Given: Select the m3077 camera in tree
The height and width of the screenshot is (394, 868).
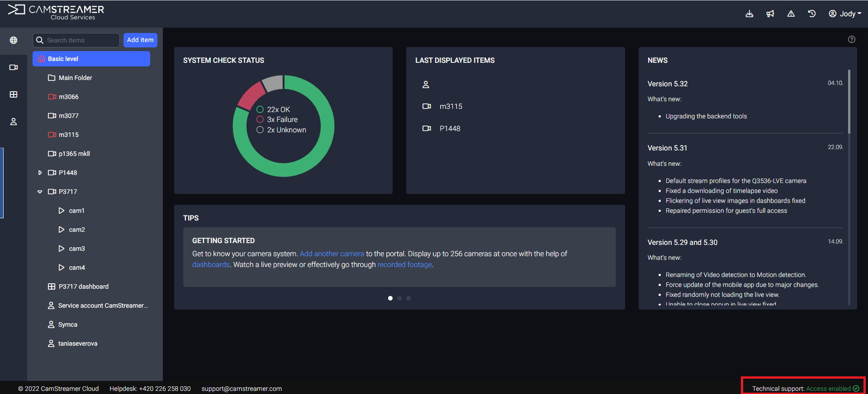Looking at the screenshot, I should (x=63, y=116).
